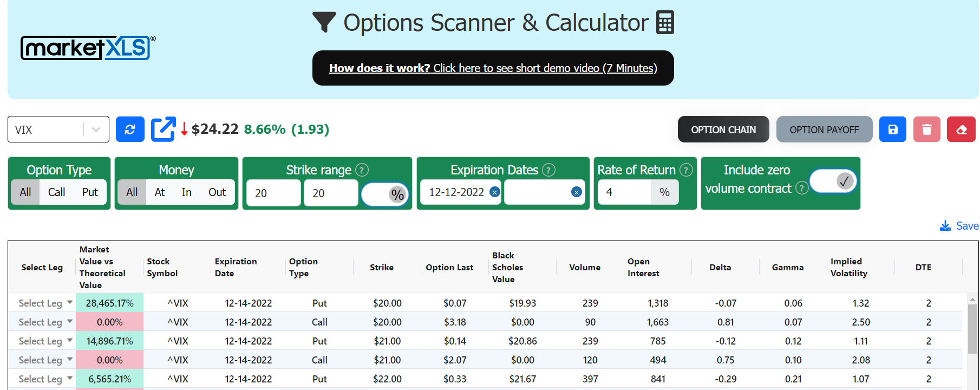Click the Save link text
The image size is (980, 390).
967,226
